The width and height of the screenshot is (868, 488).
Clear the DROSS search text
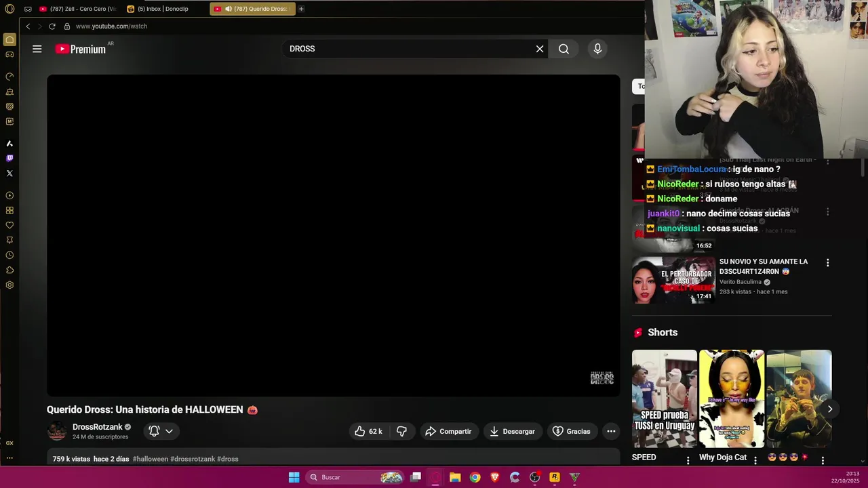pyautogui.click(x=540, y=49)
